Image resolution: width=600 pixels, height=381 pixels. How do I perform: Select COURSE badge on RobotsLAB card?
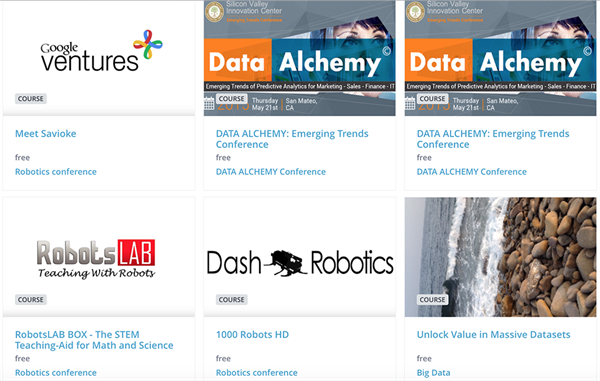point(31,300)
